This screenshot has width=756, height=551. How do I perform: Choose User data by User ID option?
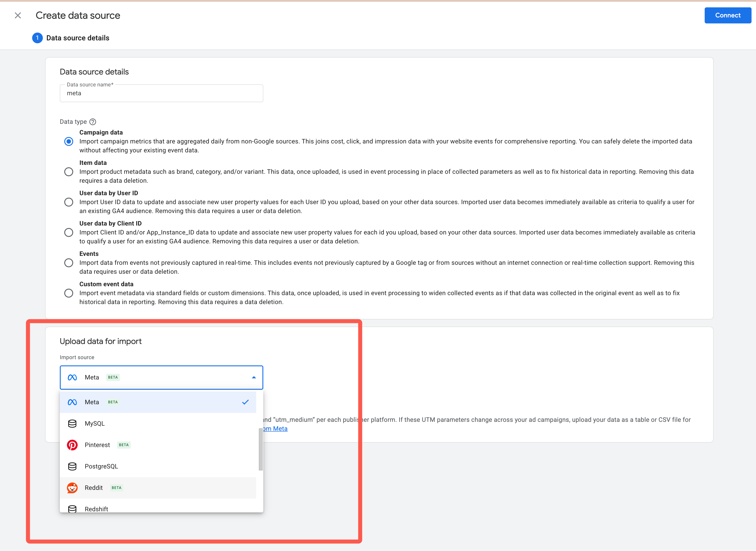point(69,202)
